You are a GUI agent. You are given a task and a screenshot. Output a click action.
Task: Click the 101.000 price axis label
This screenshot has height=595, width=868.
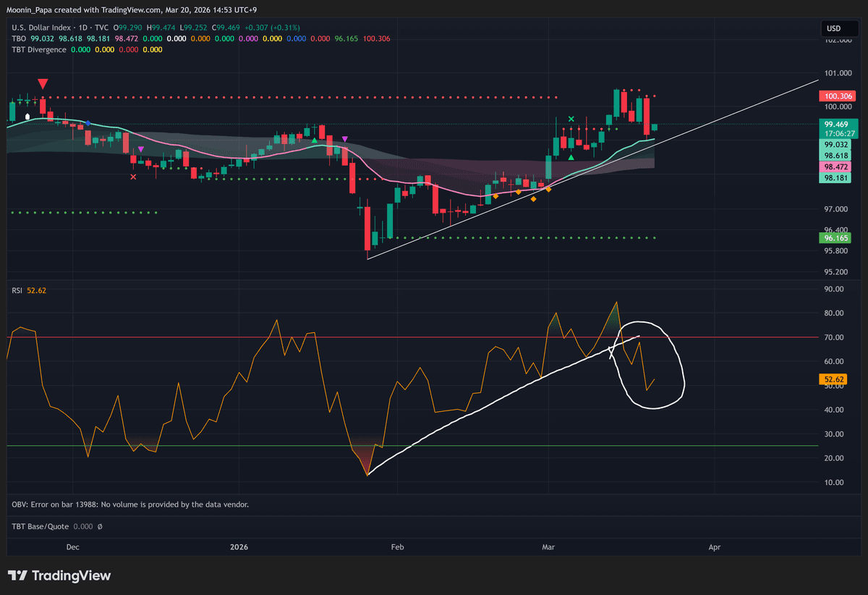(836, 73)
